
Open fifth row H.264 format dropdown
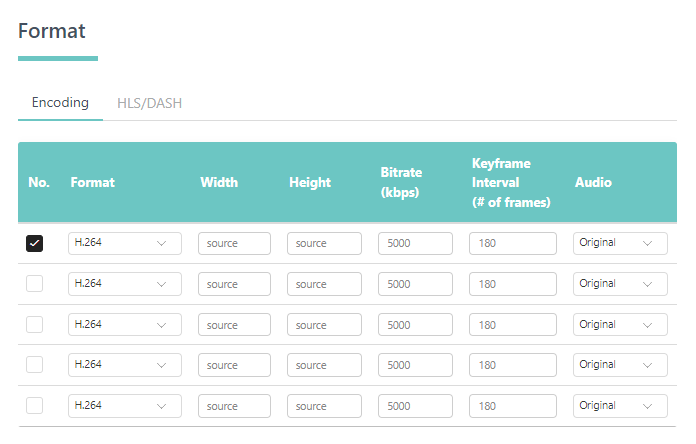coord(125,406)
